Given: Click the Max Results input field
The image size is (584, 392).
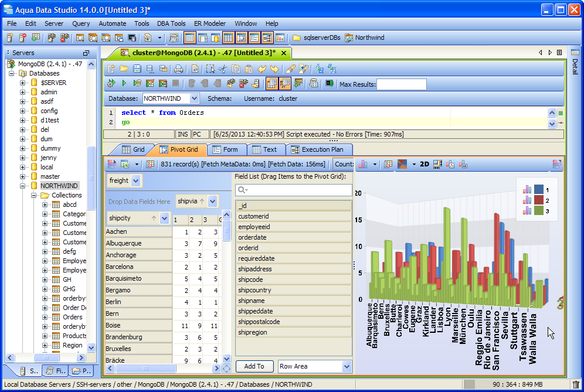Looking at the screenshot, I should tap(402, 84).
